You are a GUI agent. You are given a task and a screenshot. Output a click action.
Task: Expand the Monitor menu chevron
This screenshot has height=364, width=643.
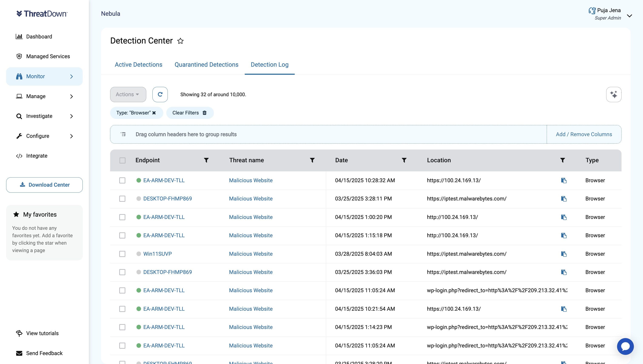point(71,76)
